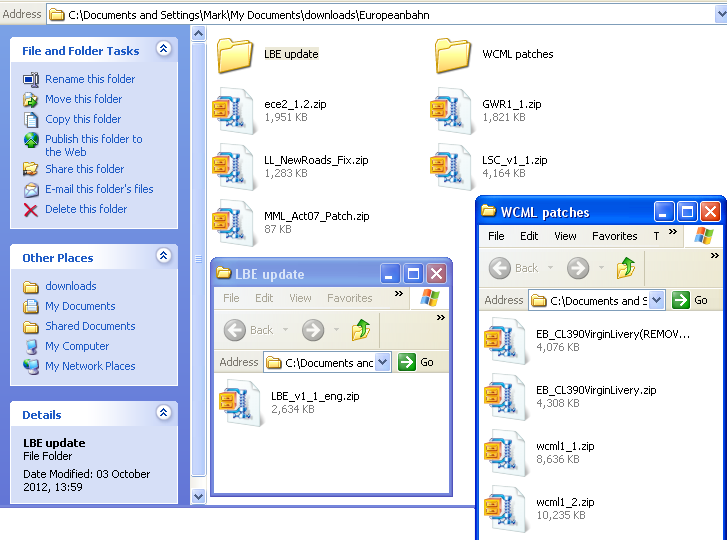Click Back arrow in LBE update window

pos(235,330)
